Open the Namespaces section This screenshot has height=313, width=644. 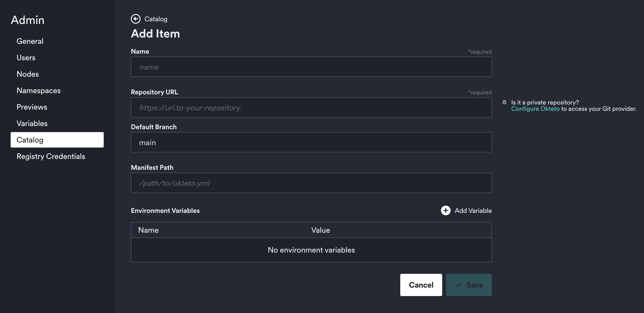(x=39, y=90)
